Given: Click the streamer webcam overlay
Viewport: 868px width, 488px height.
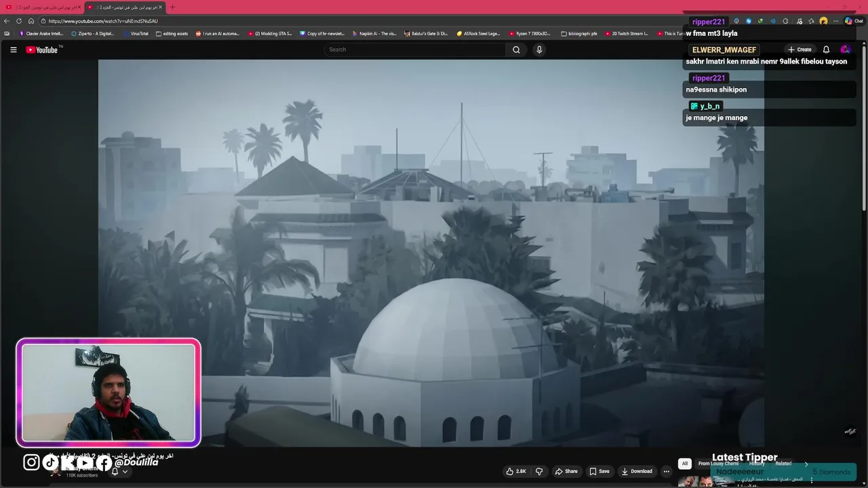Looking at the screenshot, I should [108, 393].
